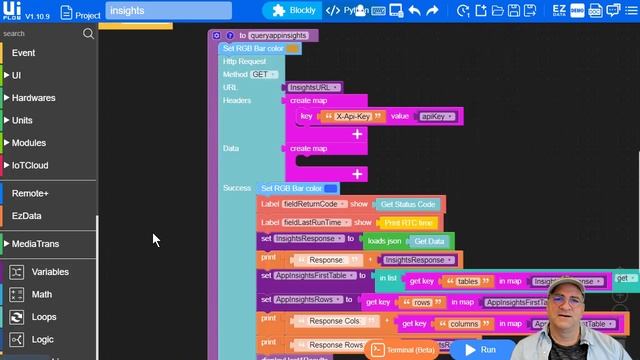Screen dimensions: 640x360
Task: Open the InsightsURL variable dropdown
Action: pyautogui.click(x=313, y=87)
